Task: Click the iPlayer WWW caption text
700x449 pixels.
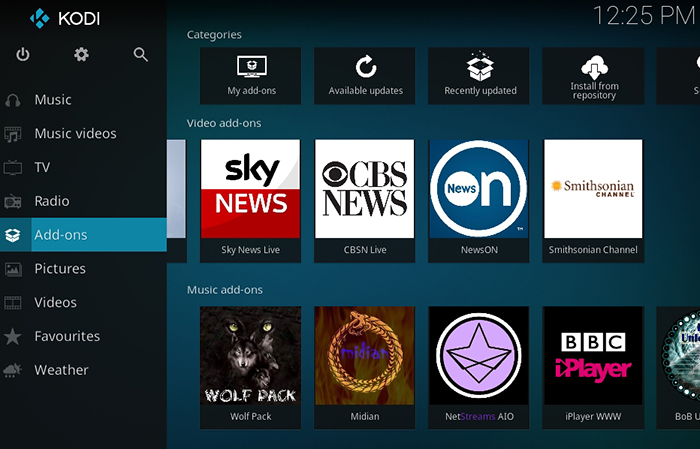Action: (x=593, y=416)
